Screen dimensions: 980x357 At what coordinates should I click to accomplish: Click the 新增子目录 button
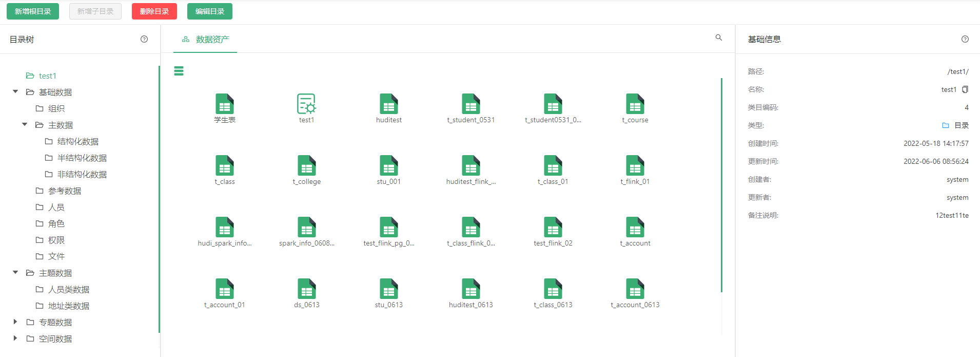95,11
